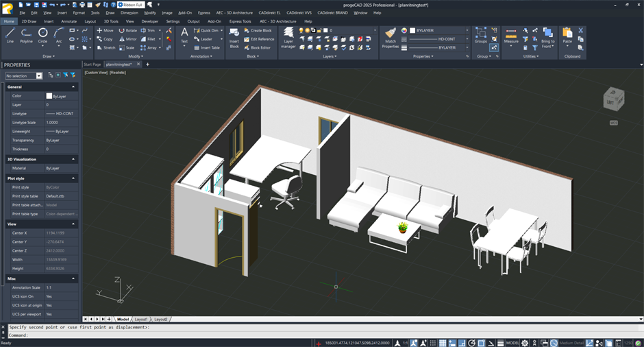Pick the Mirror tool
The height and width of the screenshot is (347, 644).
[127, 39]
